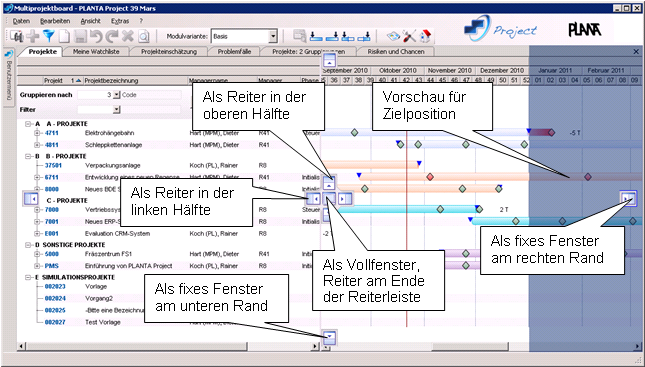
Task: Select the Projekte tab
Action: click(43, 52)
